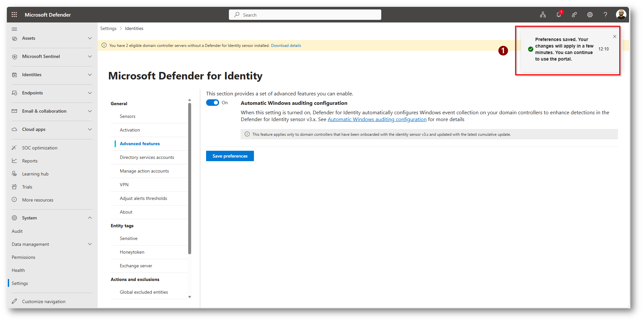
Task: Click the Microsoft Defender title
Action: 48,15
